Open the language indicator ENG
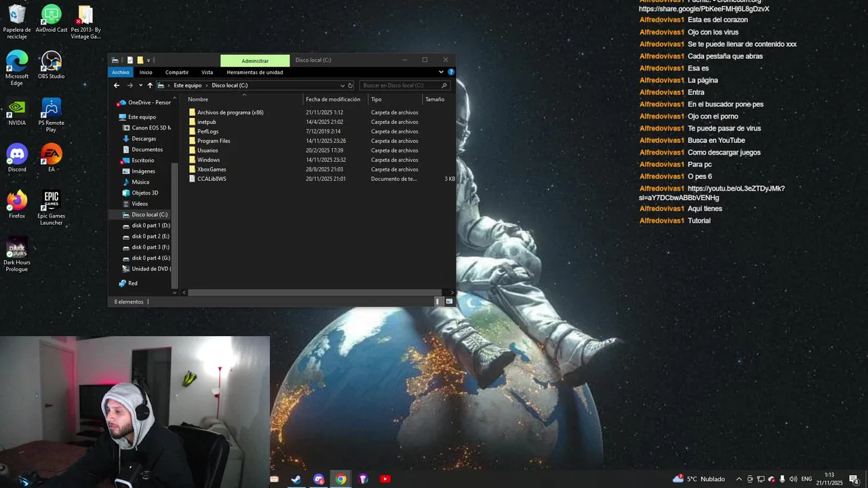Screen dimensions: 868x488 click(x=806, y=479)
